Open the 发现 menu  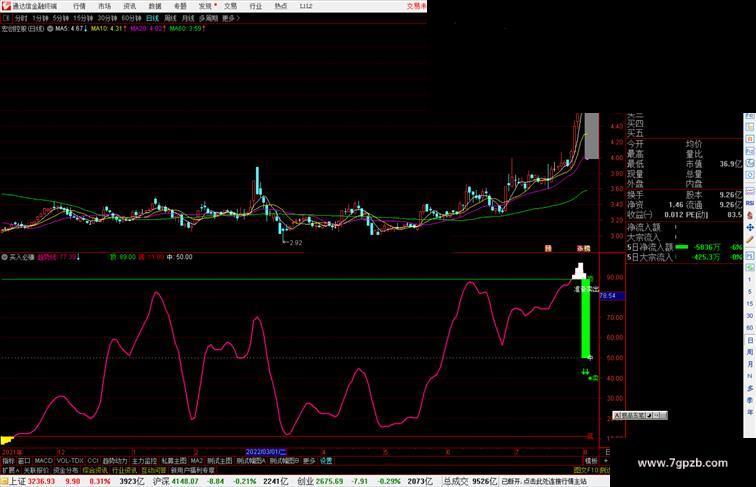click(x=205, y=6)
